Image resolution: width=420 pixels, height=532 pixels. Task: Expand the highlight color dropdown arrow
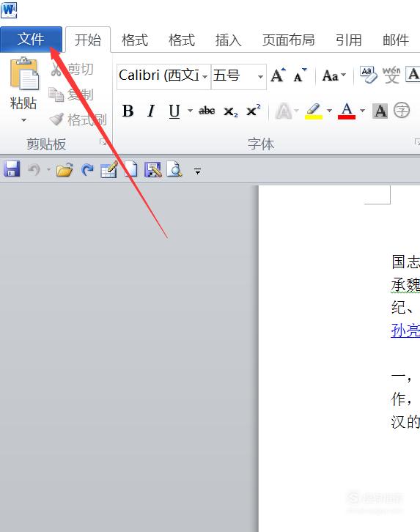(x=329, y=111)
